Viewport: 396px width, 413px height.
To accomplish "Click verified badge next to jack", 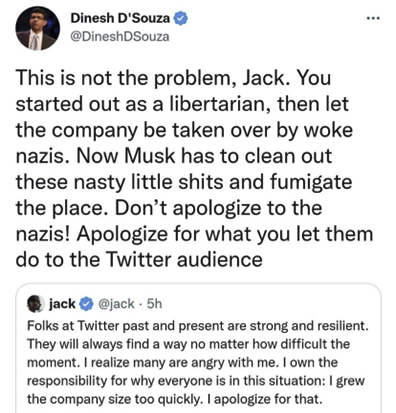I will coord(87,304).
